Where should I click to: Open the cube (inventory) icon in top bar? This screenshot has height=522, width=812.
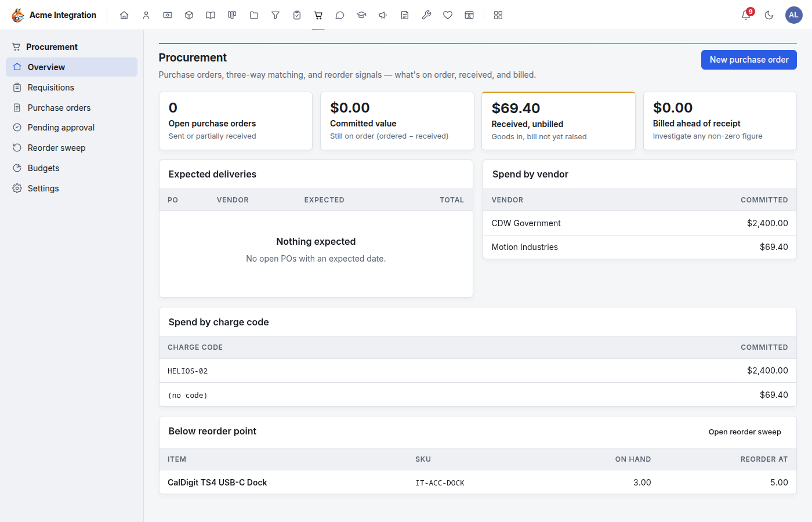coord(189,15)
